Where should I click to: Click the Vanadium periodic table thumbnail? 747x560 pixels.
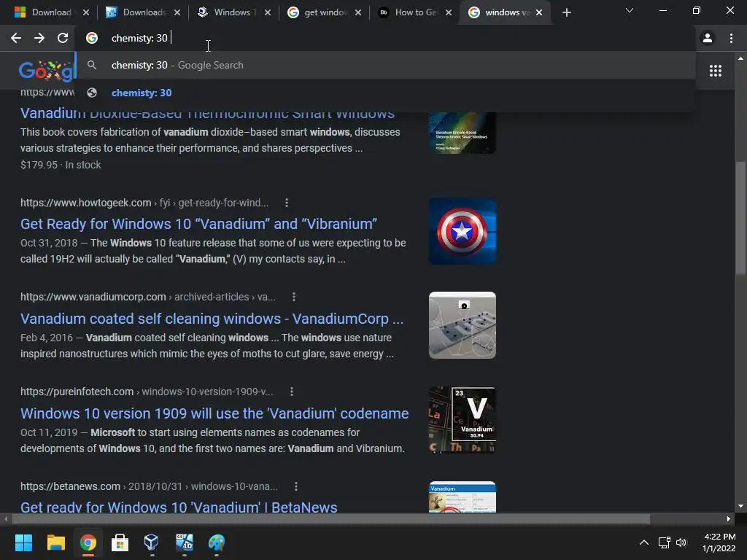click(462, 420)
